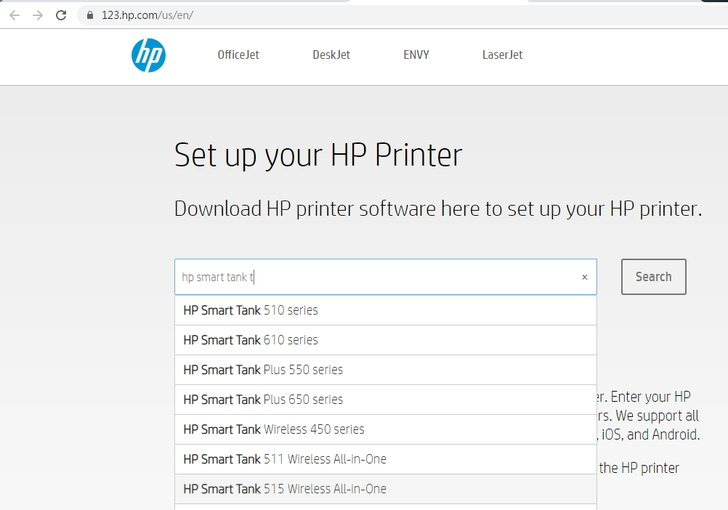
Task: Click the HP logo icon
Action: (x=149, y=55)
